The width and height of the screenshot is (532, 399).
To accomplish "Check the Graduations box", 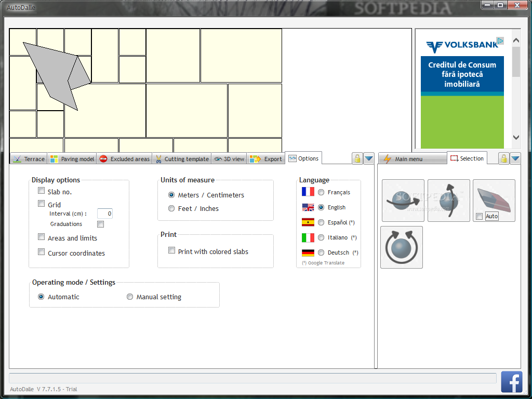I will (100, 224).
